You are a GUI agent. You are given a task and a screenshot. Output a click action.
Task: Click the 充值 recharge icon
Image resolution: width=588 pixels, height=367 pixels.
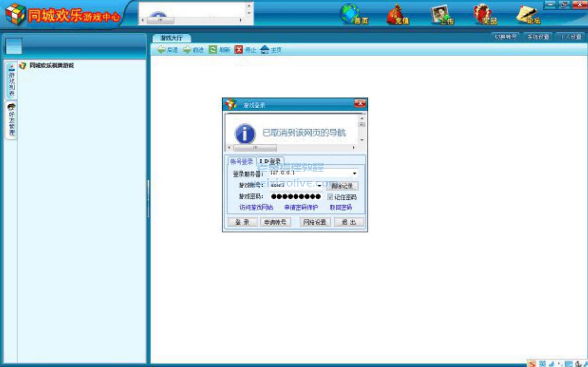(x=396, y=15)
